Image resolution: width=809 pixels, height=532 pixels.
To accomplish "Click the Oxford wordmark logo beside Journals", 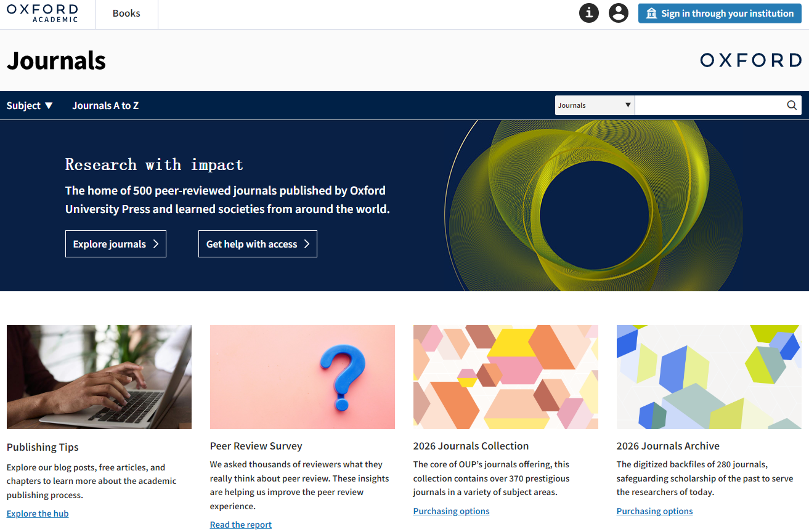I will pos(750,60).
